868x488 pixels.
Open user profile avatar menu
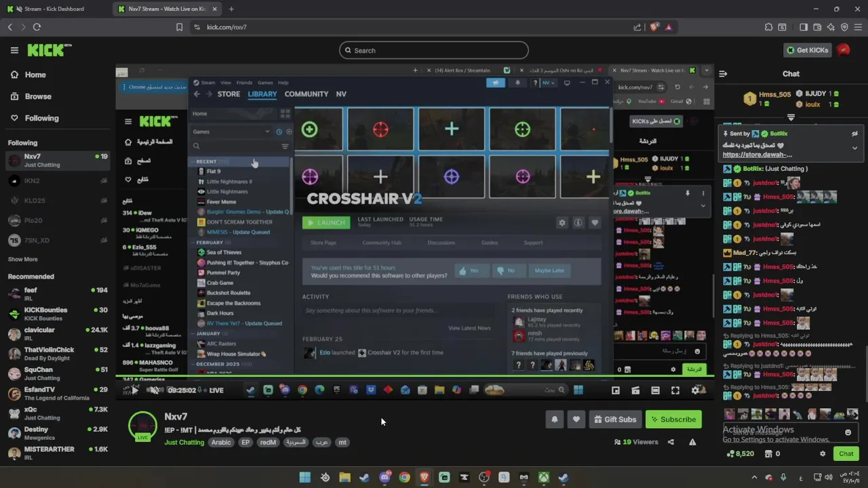(x=843, y=50)
